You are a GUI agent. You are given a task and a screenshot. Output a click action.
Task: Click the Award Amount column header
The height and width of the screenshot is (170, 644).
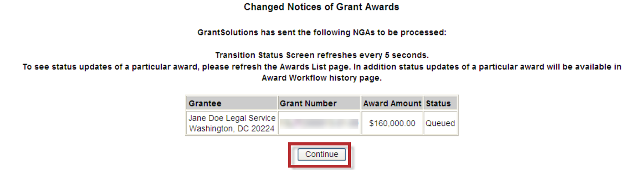click(392, 103)
